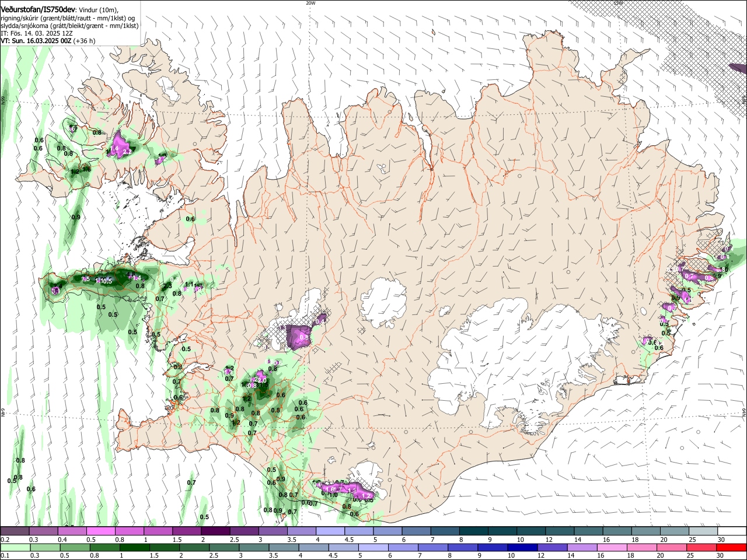Click the 0.2 label in the top legend row
This screenshot has width=747, height=560.
[5, 540]
